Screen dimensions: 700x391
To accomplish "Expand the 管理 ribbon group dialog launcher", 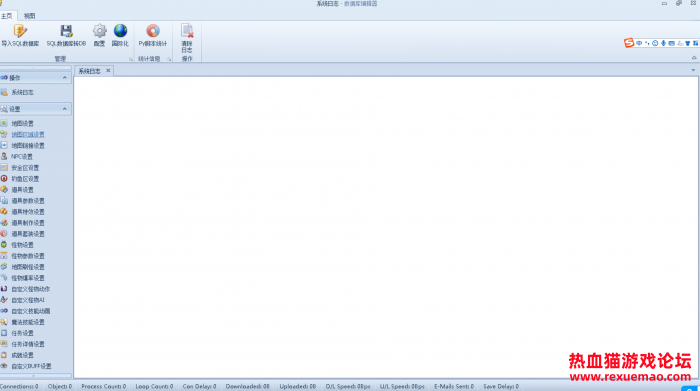I will [131, 59].
